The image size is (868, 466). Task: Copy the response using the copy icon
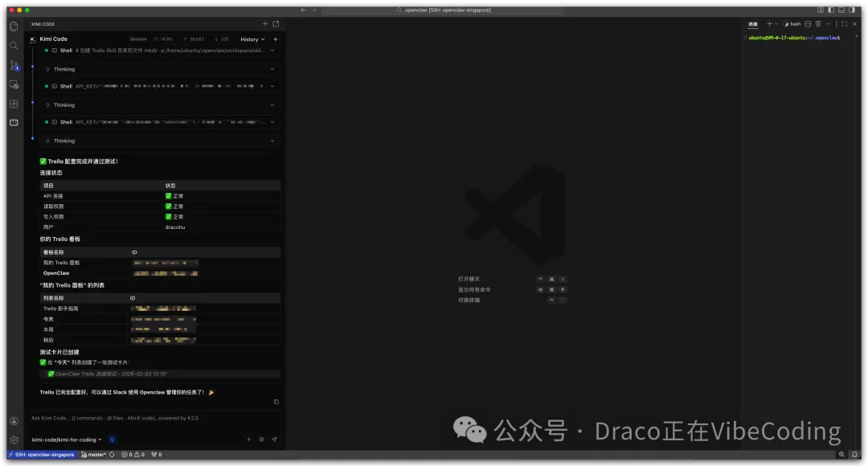click(x=276, y=402)
